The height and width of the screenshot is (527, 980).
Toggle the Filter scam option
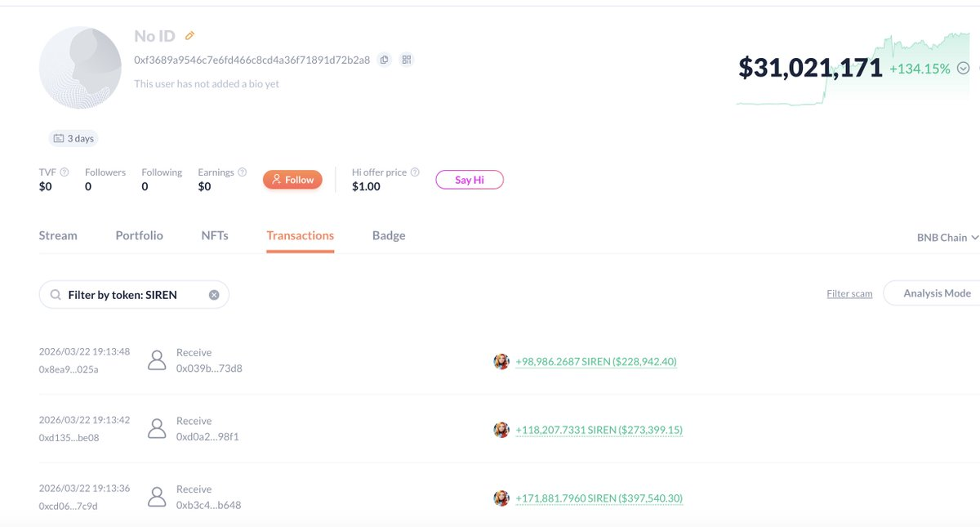[x=849, y=294]
